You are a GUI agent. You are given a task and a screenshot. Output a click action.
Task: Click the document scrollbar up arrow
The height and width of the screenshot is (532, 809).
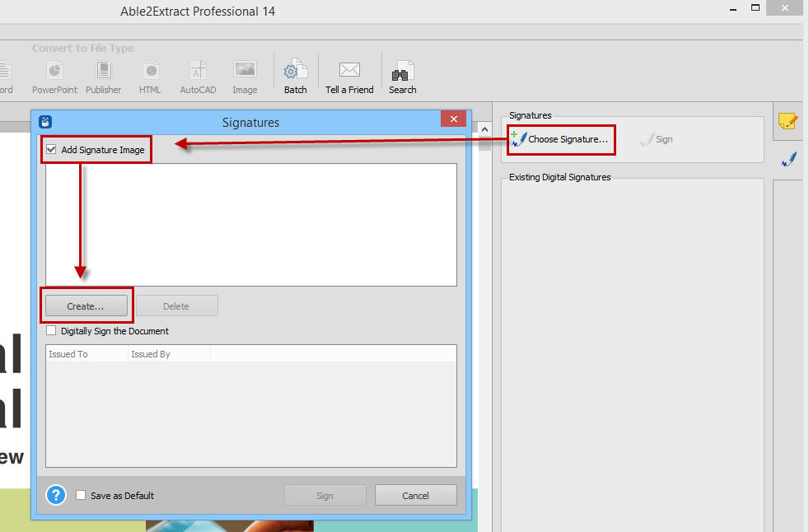(484, 129)
